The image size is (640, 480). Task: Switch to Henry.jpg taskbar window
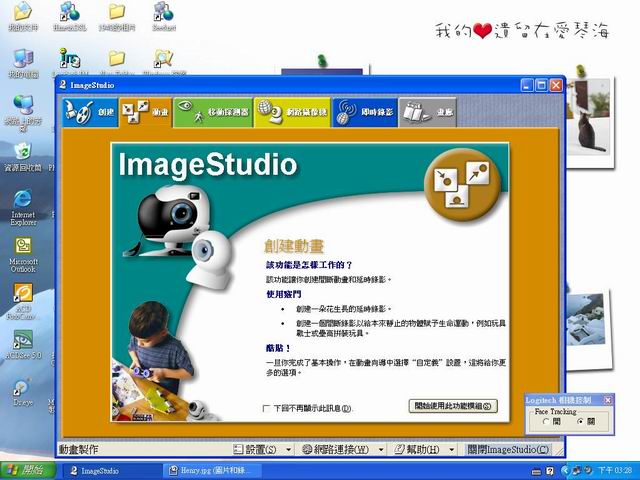210,471
